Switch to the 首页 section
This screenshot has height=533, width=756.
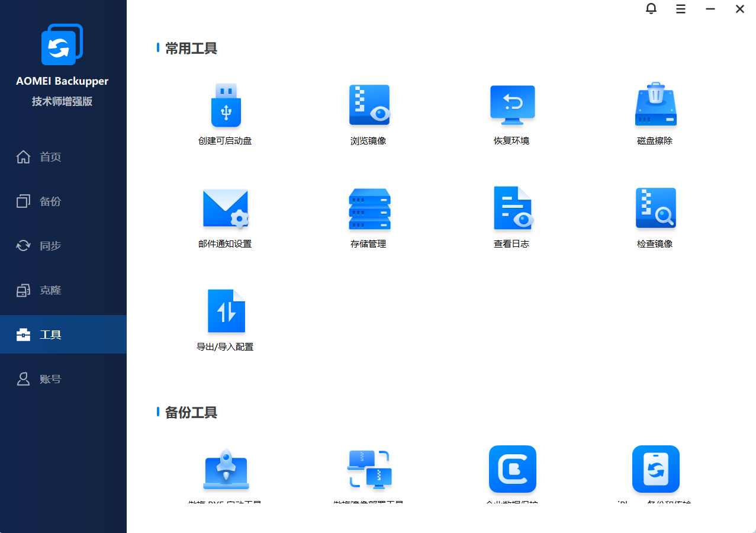coord(50,156)
